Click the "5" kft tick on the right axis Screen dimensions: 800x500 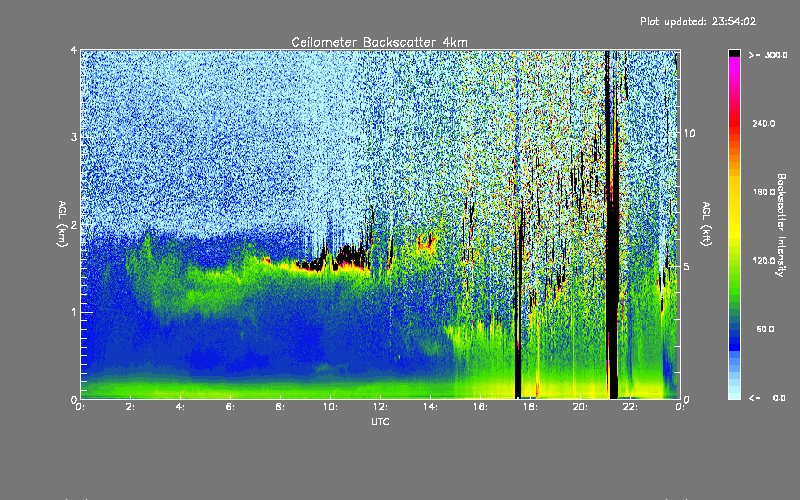coord(687,266)
